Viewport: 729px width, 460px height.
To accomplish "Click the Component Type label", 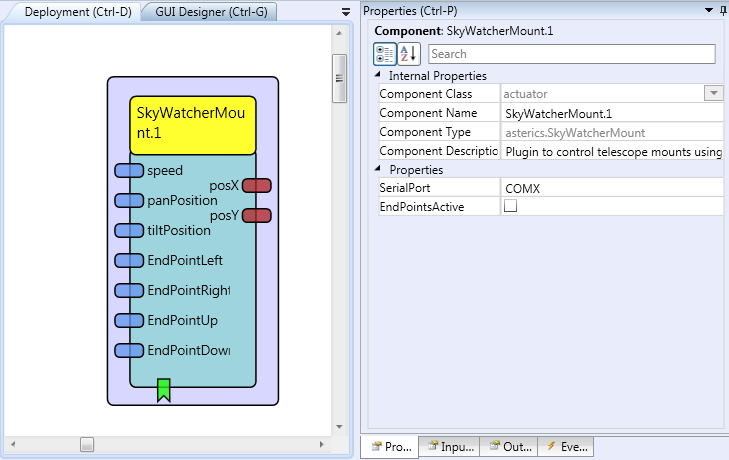I will click(425, 132).
